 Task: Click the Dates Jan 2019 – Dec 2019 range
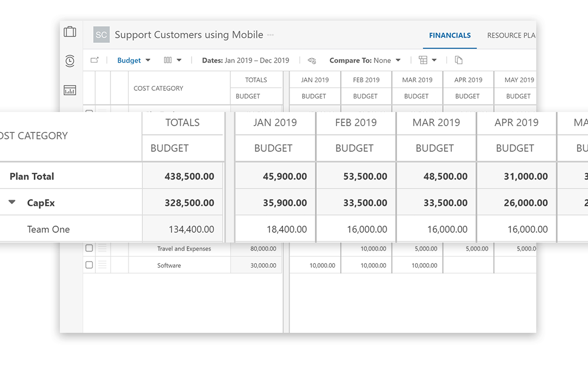pyautogui.click(x=246, y=60)
